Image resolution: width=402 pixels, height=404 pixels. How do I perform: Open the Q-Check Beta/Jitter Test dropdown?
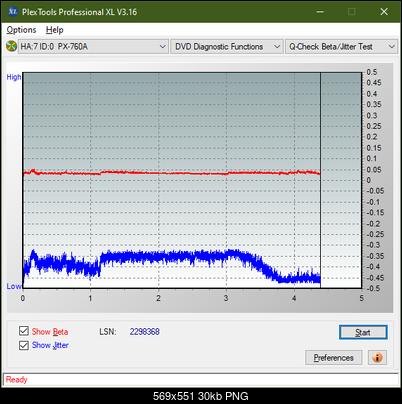click(341, 47)
